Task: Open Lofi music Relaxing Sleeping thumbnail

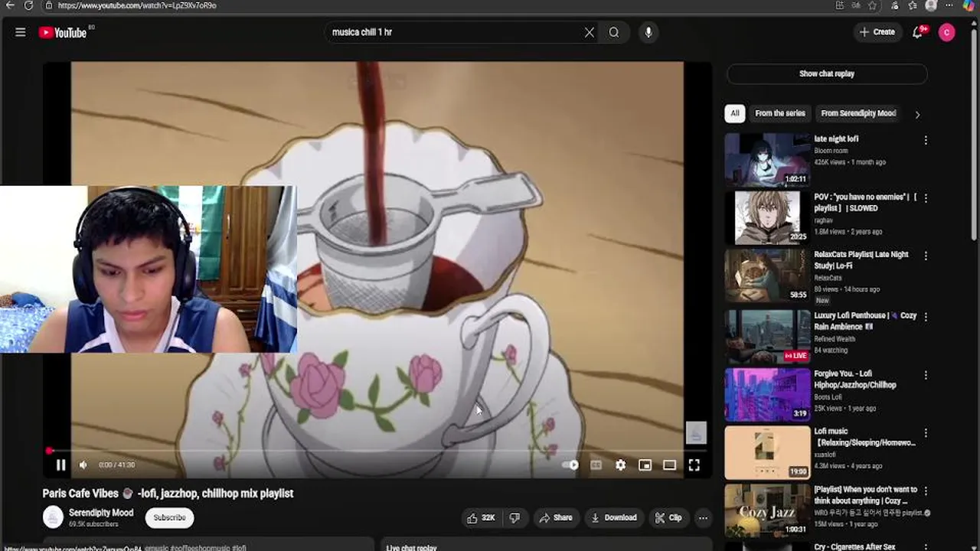Action: tap(767, 452)
